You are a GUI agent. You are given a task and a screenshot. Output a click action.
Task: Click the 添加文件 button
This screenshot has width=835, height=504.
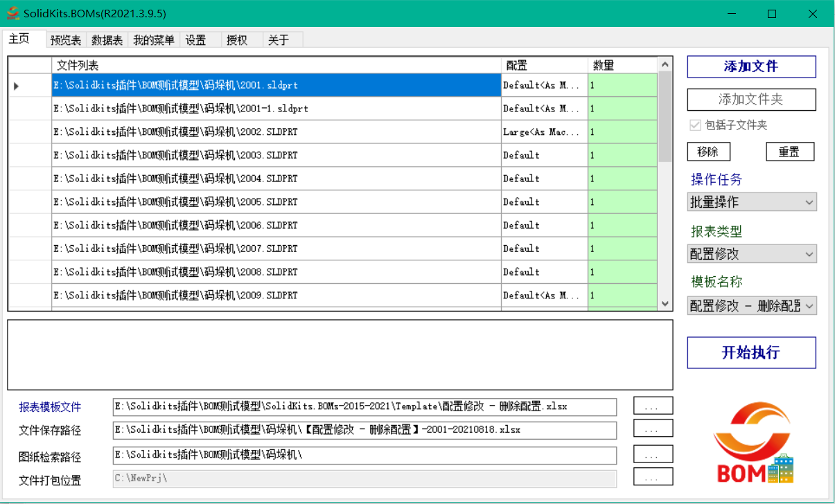point(751,66)
